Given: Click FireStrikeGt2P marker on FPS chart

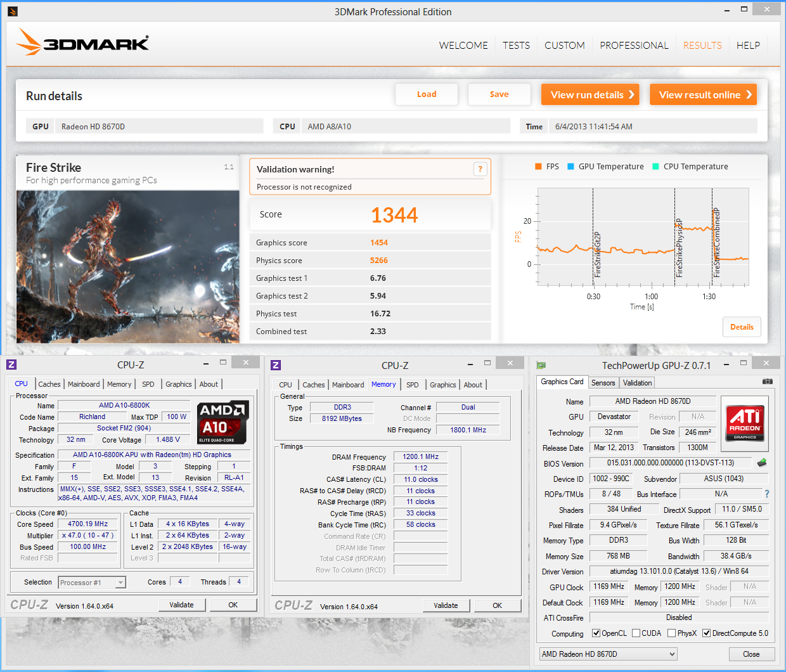Looking at the screenshot, I should 597,254.
